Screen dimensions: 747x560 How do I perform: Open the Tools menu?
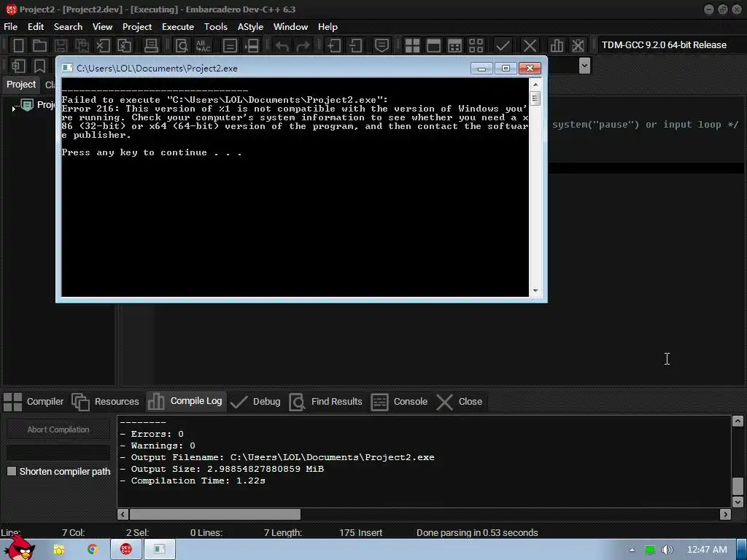pos(216,27)
